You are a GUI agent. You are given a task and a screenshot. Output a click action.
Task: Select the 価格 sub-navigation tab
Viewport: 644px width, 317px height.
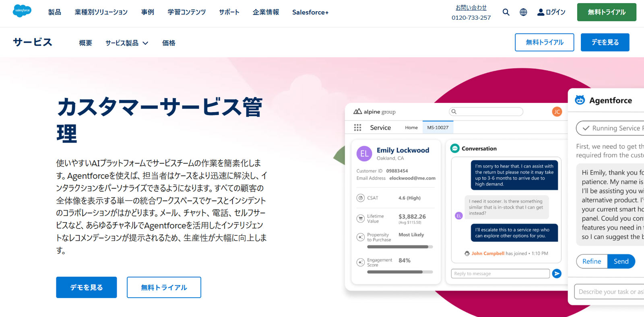(169, 43)
